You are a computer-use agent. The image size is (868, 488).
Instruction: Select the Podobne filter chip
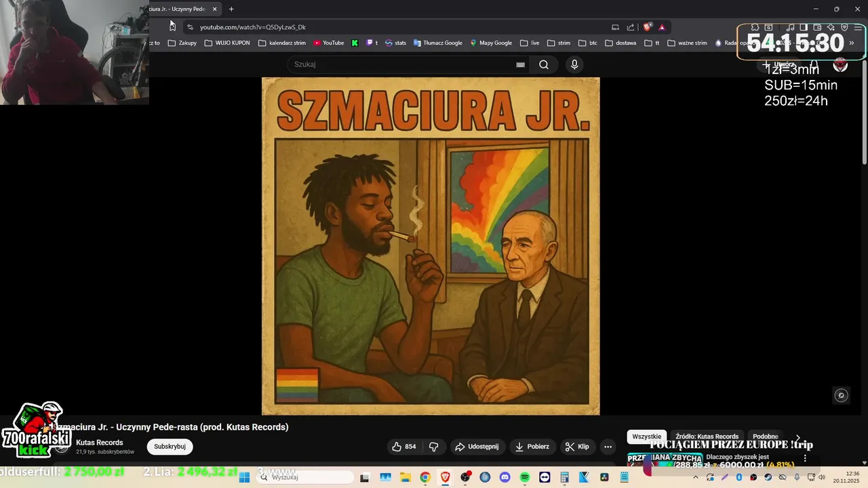click(x=766, y=436)
